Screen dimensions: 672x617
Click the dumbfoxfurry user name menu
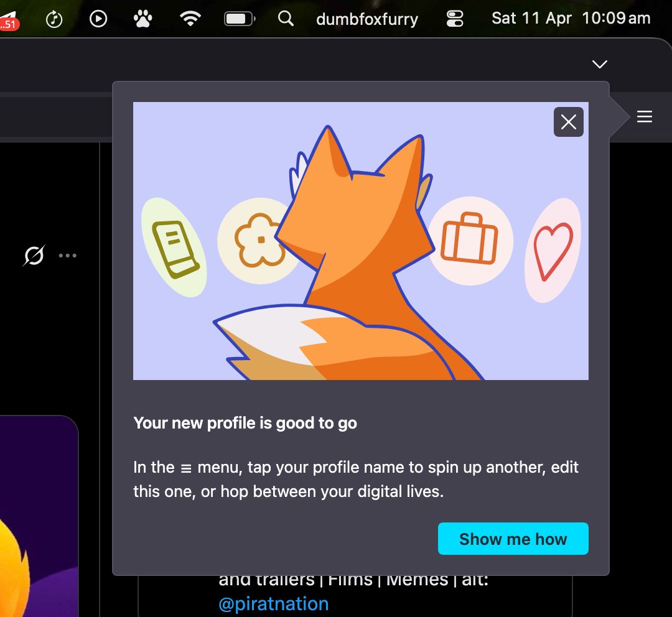tap(367, 19)
